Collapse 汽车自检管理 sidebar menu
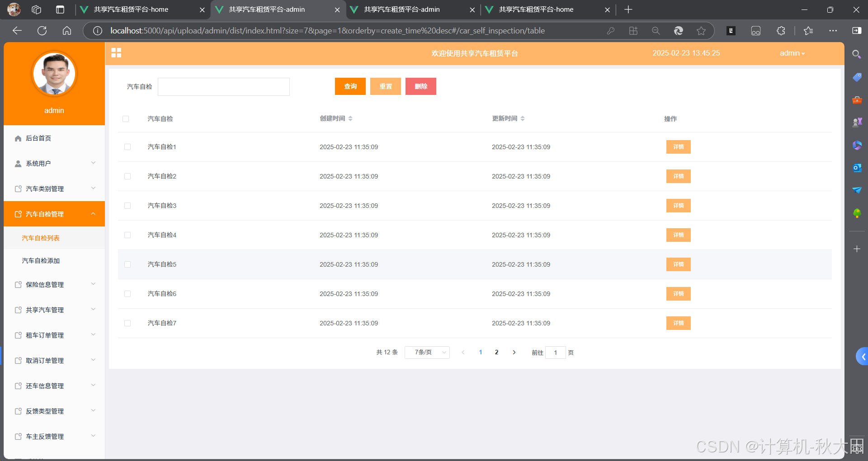The width and height of the screenshot is (868, 461). (x=54, y=214)
